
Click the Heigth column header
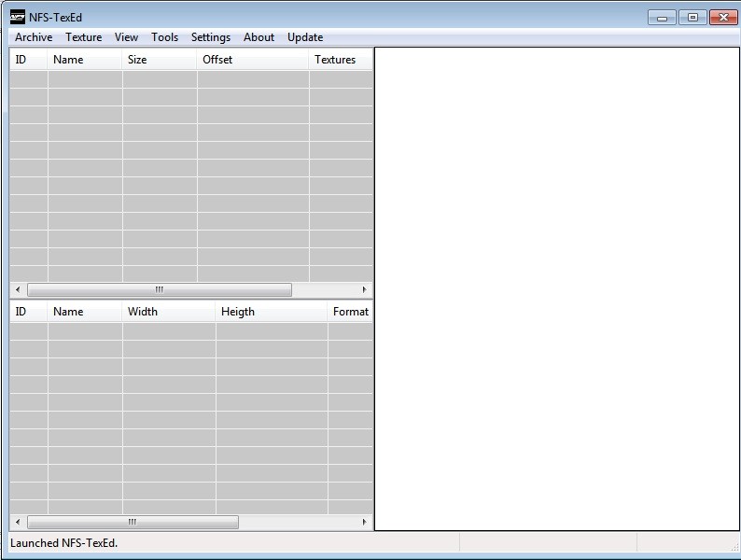click(x=271, y=312)
